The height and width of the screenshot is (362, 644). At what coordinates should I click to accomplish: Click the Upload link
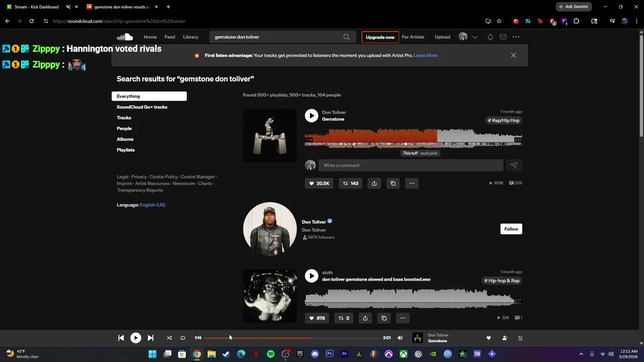pyautogui.click(x=443, y=37)
